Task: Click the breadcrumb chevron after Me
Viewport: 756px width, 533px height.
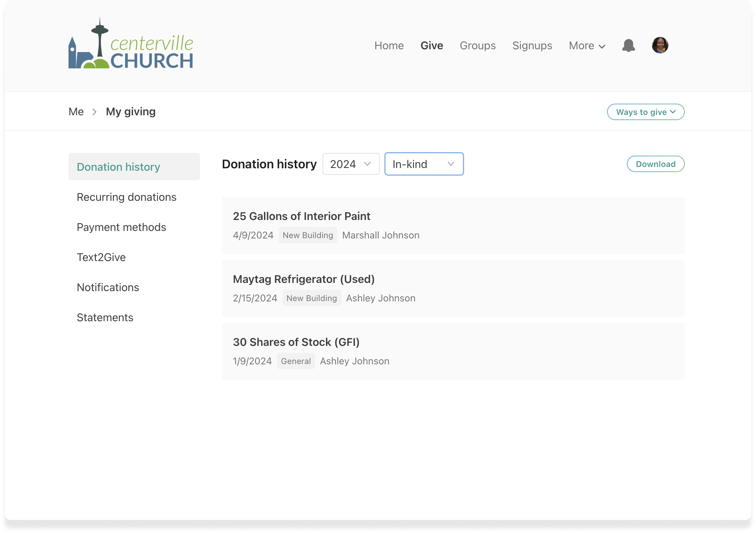Action: (94, 112)
